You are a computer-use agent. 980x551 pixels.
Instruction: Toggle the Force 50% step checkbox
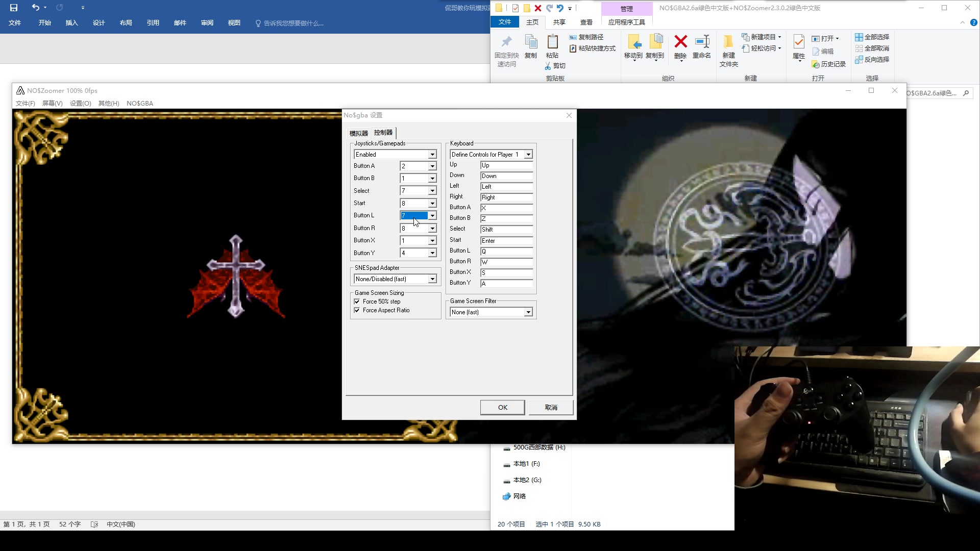(x=357, y=302)
